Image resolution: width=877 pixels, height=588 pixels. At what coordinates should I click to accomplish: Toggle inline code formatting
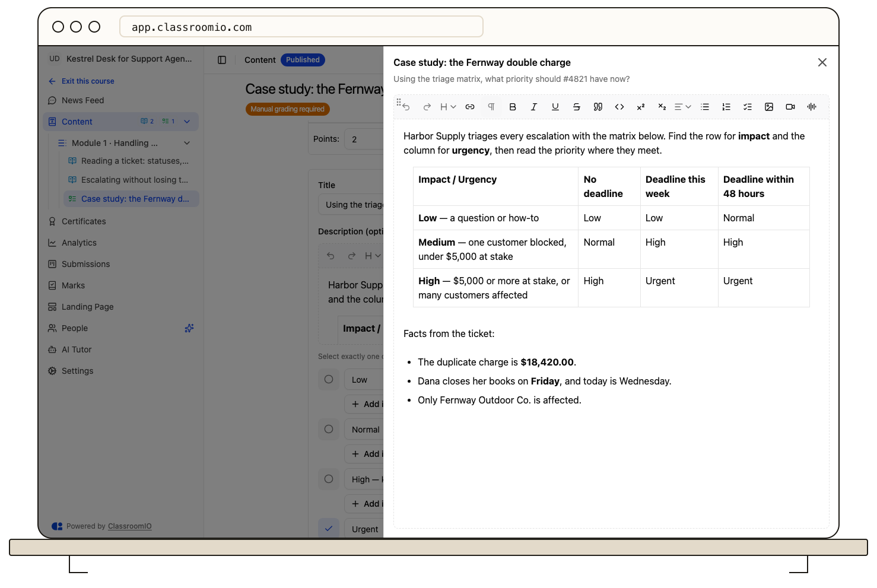(619, 107)
